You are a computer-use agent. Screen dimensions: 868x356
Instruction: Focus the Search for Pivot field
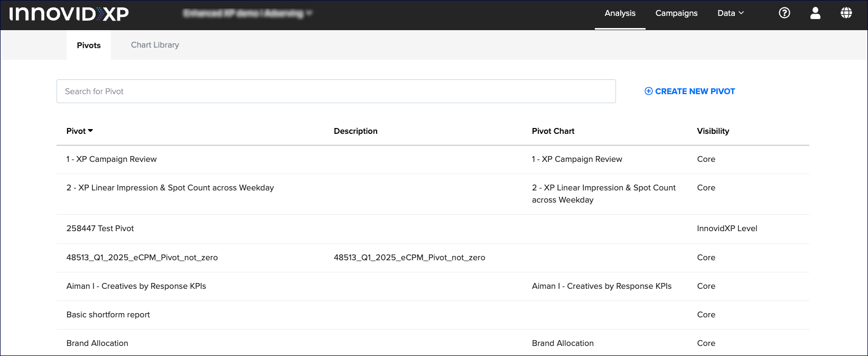(336, 91)
